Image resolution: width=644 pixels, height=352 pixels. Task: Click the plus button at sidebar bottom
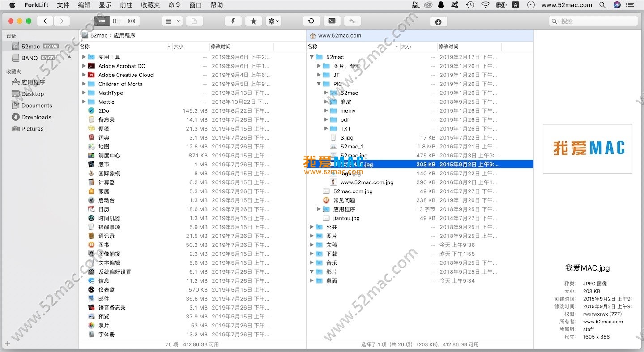pos(8,344)
